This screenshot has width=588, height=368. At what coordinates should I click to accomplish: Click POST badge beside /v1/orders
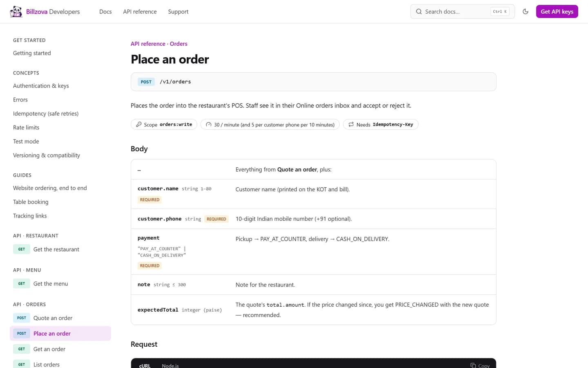click(146, 82)
